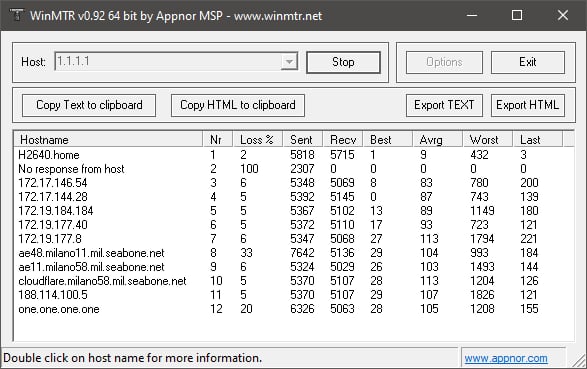Click Worst value 1826
Viewport: 587px width, 369px height.
[x=482, y=295]
